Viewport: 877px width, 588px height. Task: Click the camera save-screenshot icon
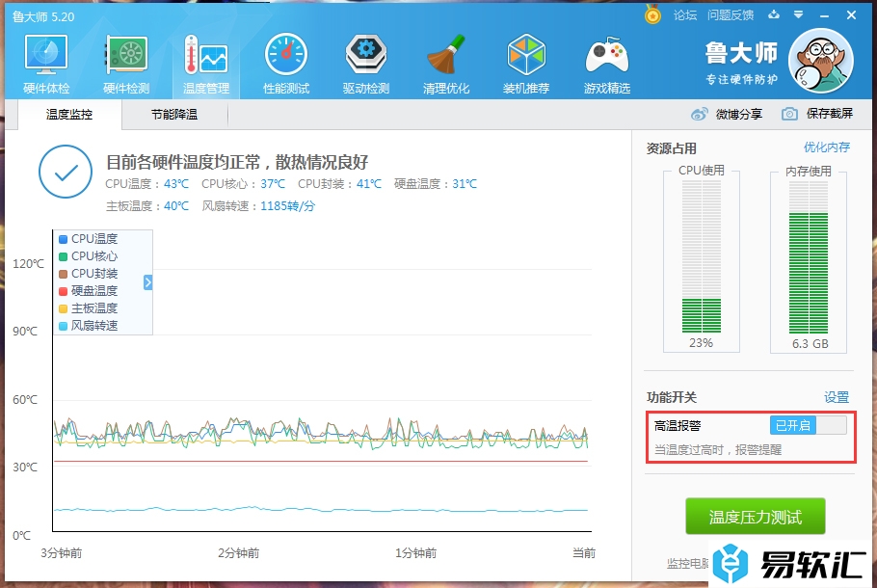789,114
